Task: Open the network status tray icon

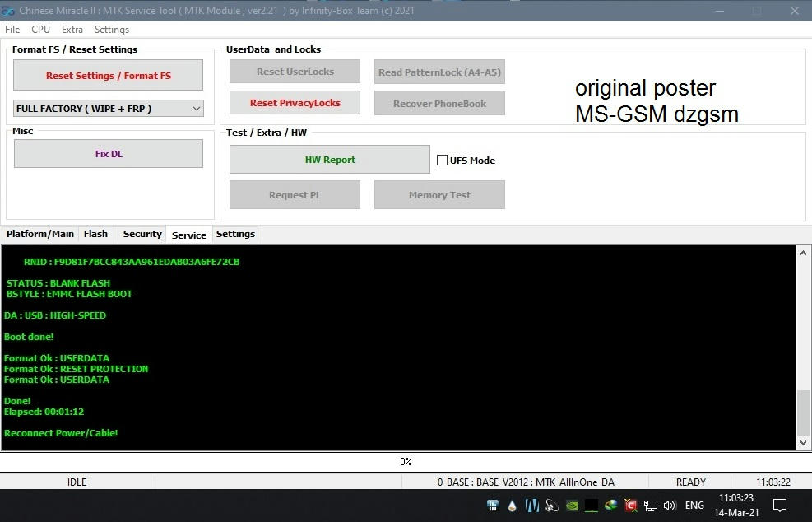Action: 650,506
